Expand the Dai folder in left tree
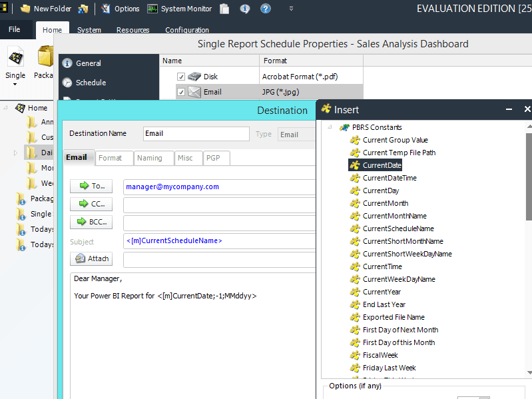The image size is (532, 399). pos(16,153)
